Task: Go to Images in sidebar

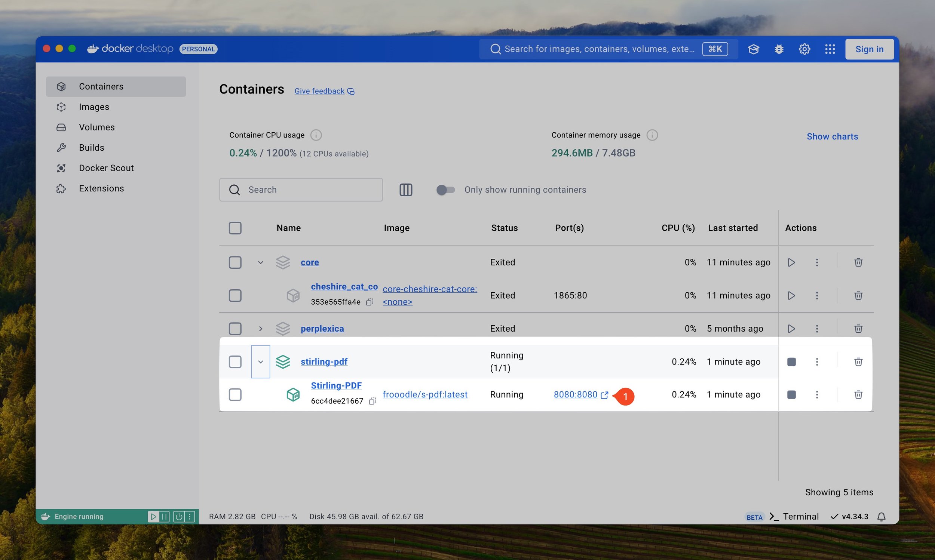Action: pos(116,107)
